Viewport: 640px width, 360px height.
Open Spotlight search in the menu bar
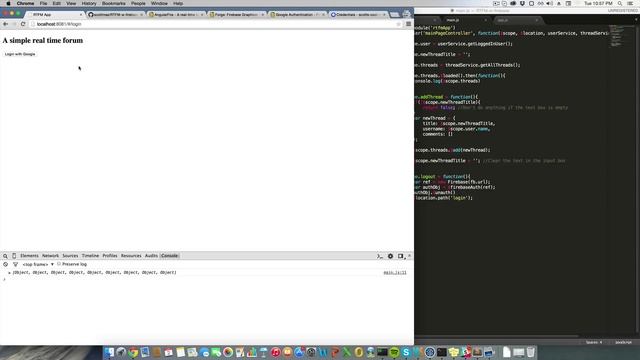(x=620, y=3)
